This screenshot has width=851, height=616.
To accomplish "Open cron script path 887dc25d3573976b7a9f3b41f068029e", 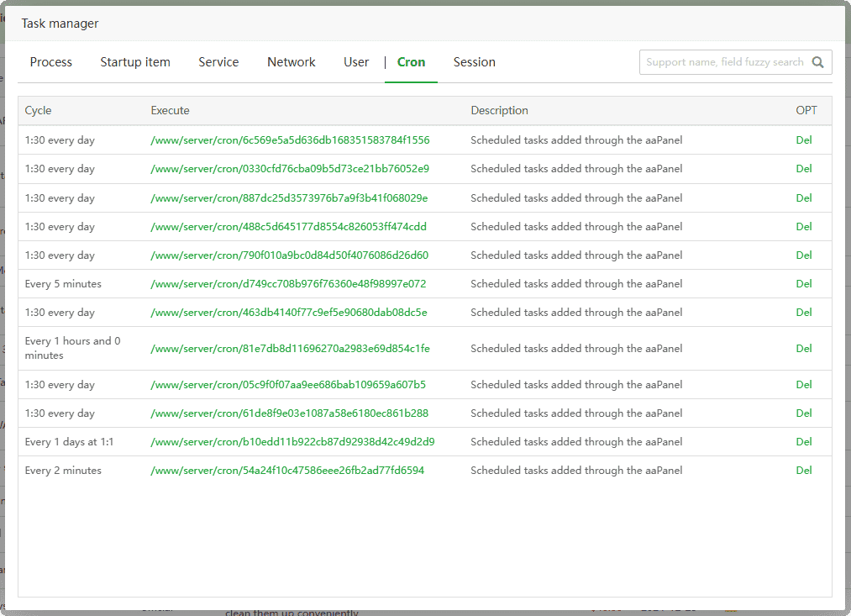I will pyautogui.click(x=289, y=198).
